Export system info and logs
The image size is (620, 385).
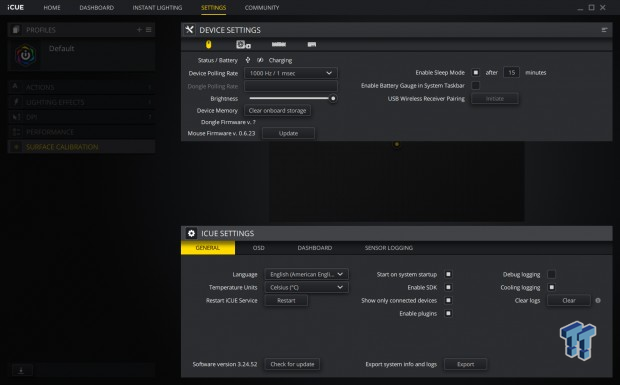click(x=465, y=364)
